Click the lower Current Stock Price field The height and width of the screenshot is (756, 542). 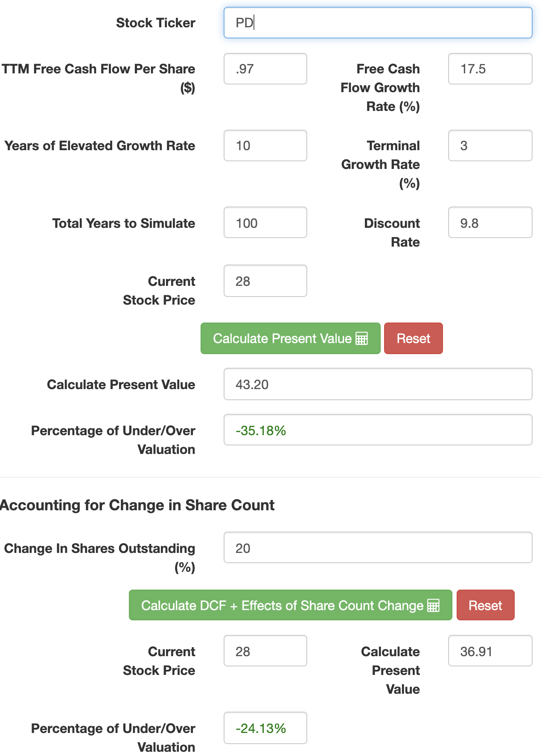point(265,651)
